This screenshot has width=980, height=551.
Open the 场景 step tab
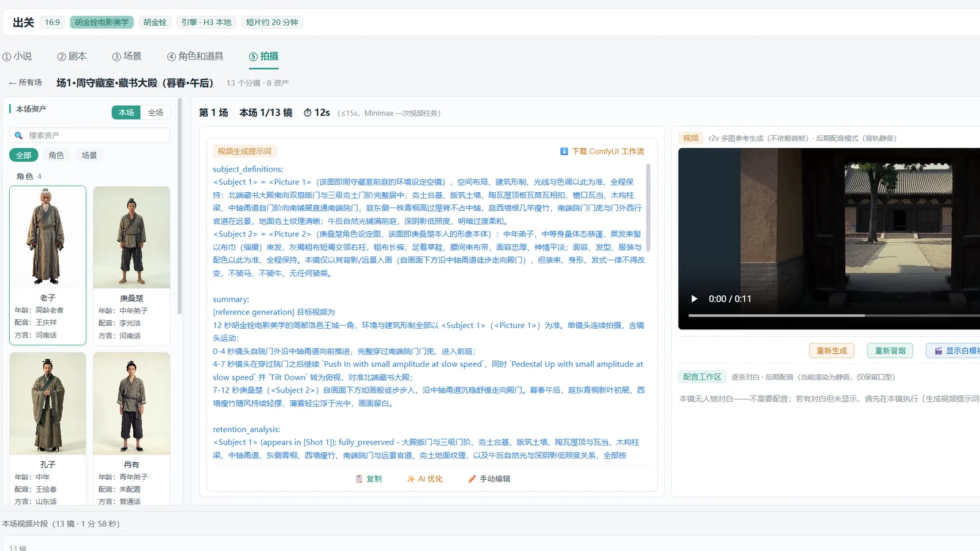(x=127, y=56)
